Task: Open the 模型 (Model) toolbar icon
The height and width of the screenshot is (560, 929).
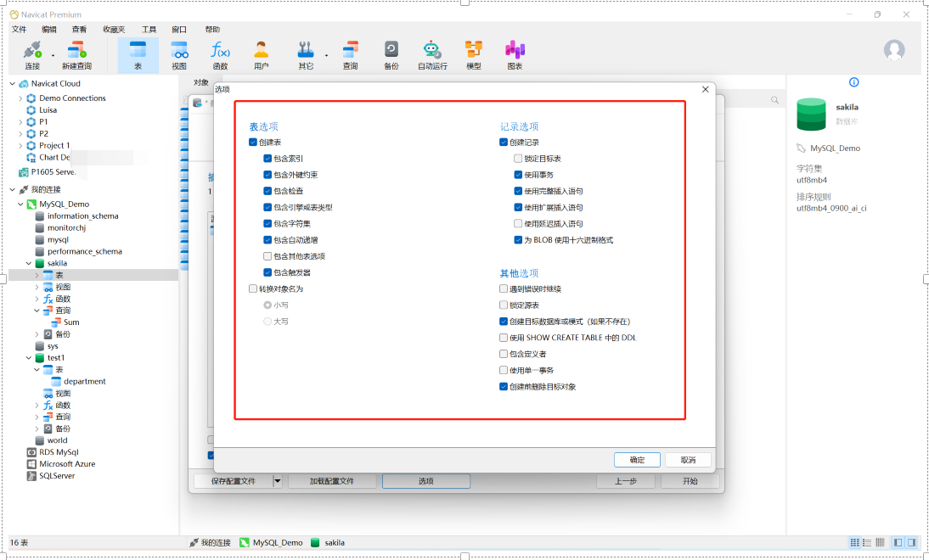Action: click(x=473, y=50)
